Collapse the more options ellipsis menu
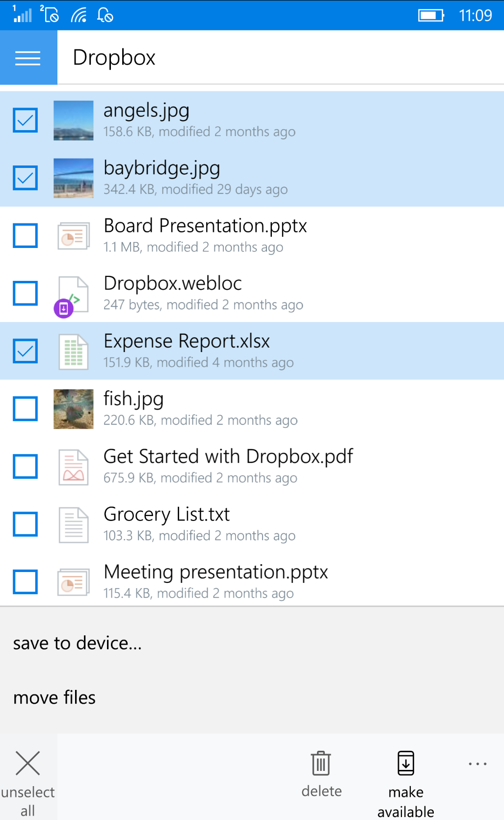Viewport: 504px width, 820px height. [477, 764]
